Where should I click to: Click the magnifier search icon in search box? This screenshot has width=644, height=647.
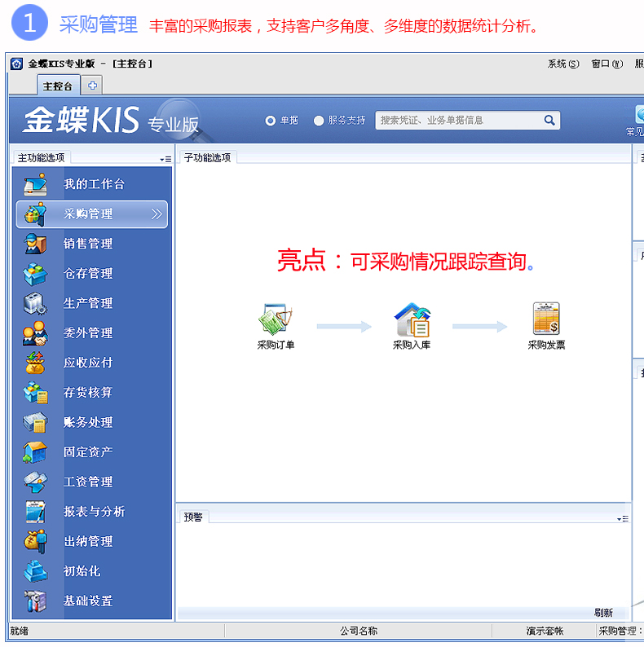pyautogui.click(x=549, y=120)
